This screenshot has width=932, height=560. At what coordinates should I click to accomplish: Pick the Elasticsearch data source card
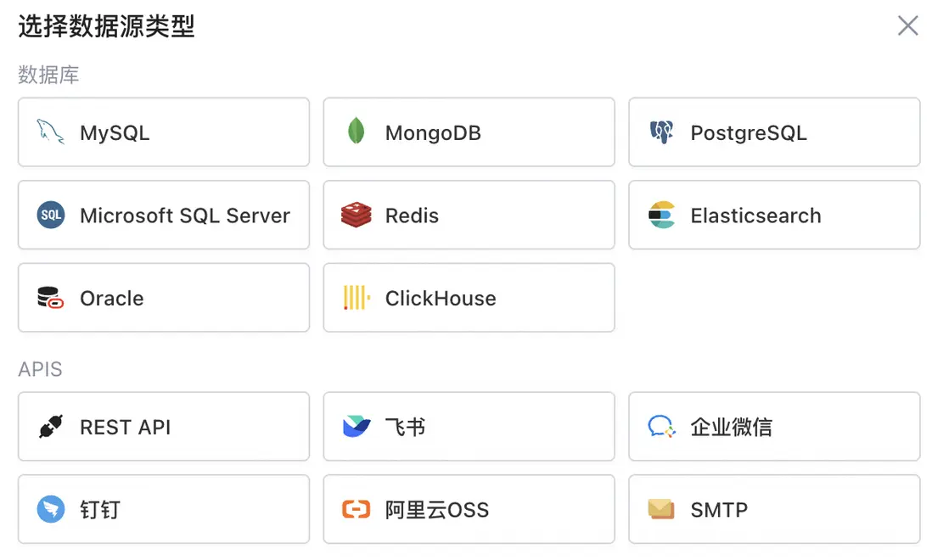pyautogui.click(x=774, y=216)
